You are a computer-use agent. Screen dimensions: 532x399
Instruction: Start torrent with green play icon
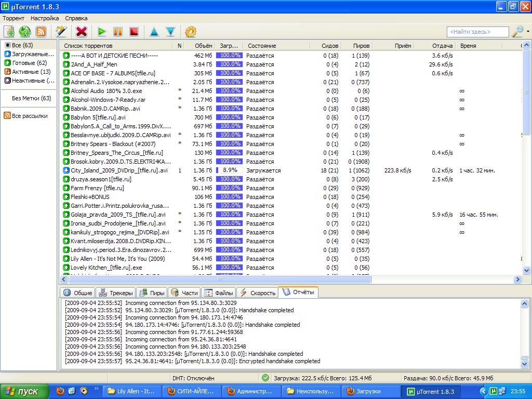(102, 32)
